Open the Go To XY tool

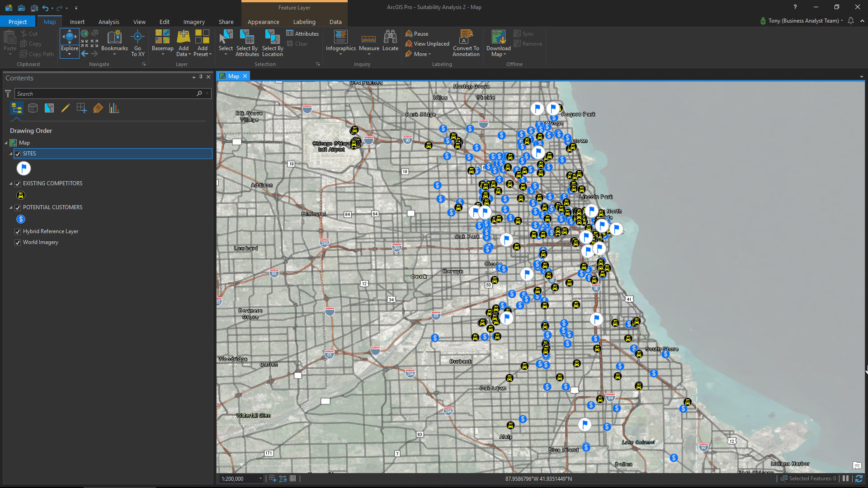(137, 43)
